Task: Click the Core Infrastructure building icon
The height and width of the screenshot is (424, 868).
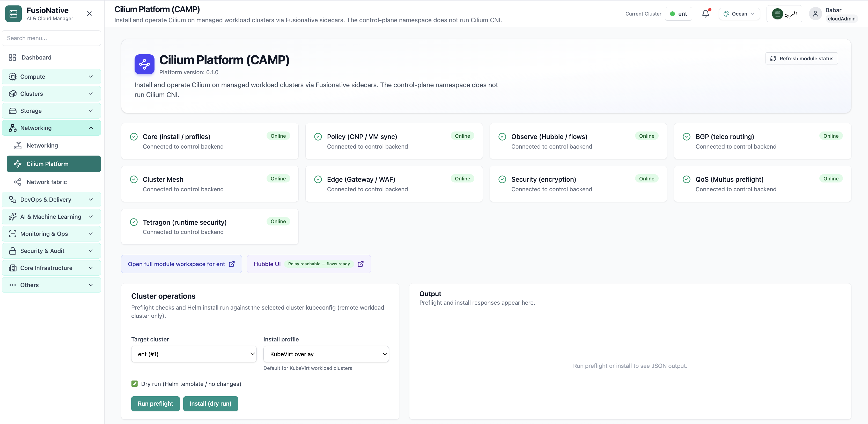Action: click(x=12, y=268)
